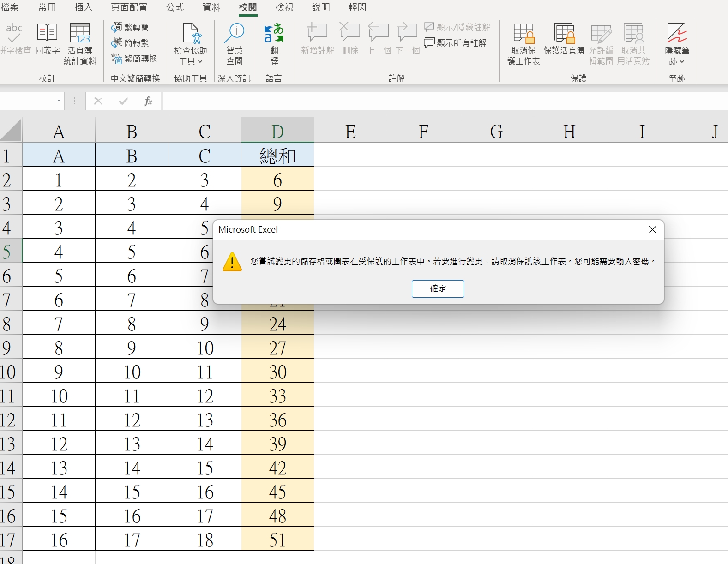Viewport: 728px width, 564px height.
Task: Open the 檔案 file tab
Action: (10, 7)
